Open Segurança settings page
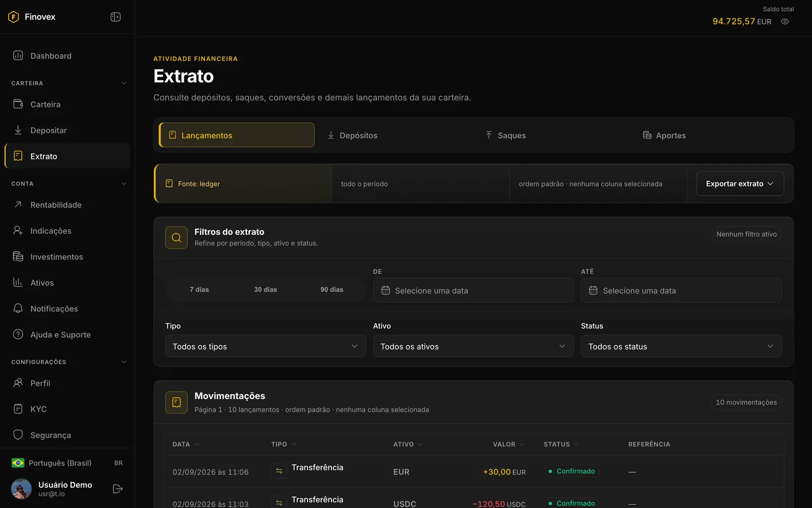 pos(67,435)
